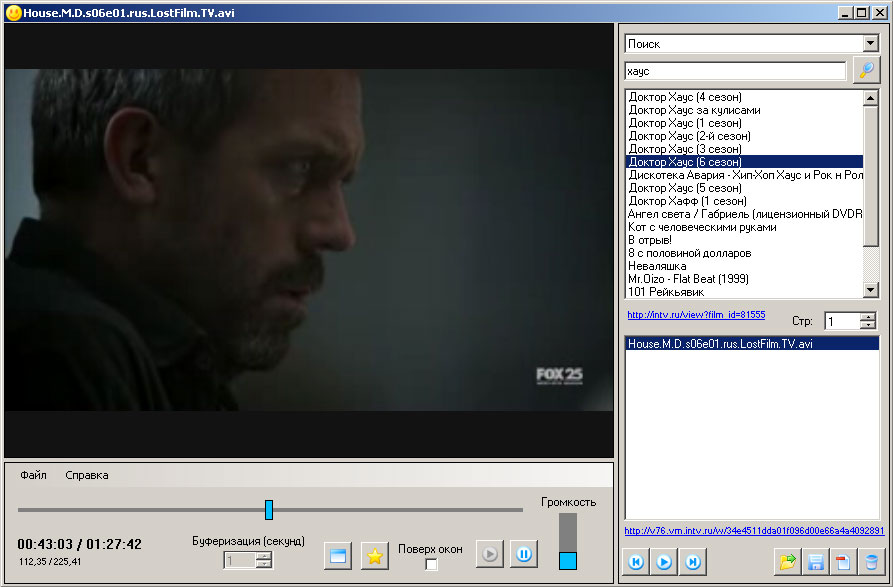Click the Буферизация up arrow
Viewport: 893px width, 587px height.
pos(263,557)
